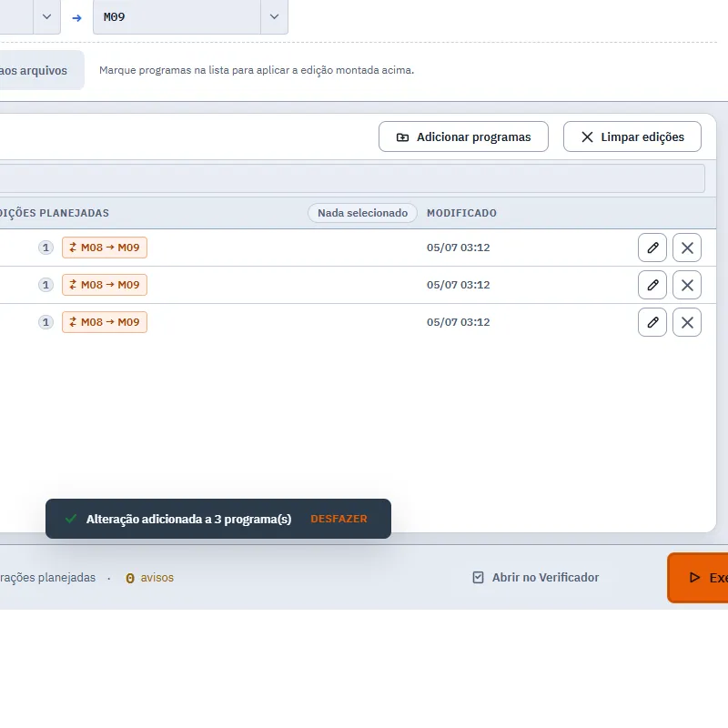
Task: Remove the third program row with X
Action: click(687, 322)
